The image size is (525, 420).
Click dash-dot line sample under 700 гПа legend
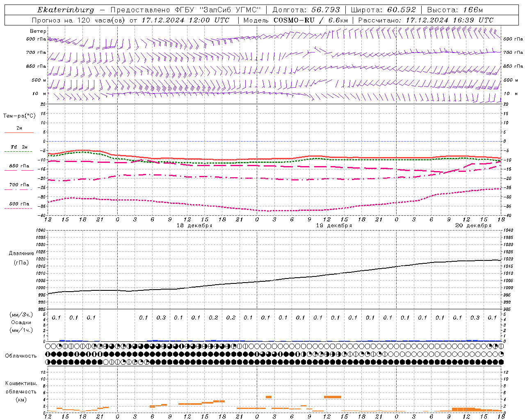coord(18,189)
